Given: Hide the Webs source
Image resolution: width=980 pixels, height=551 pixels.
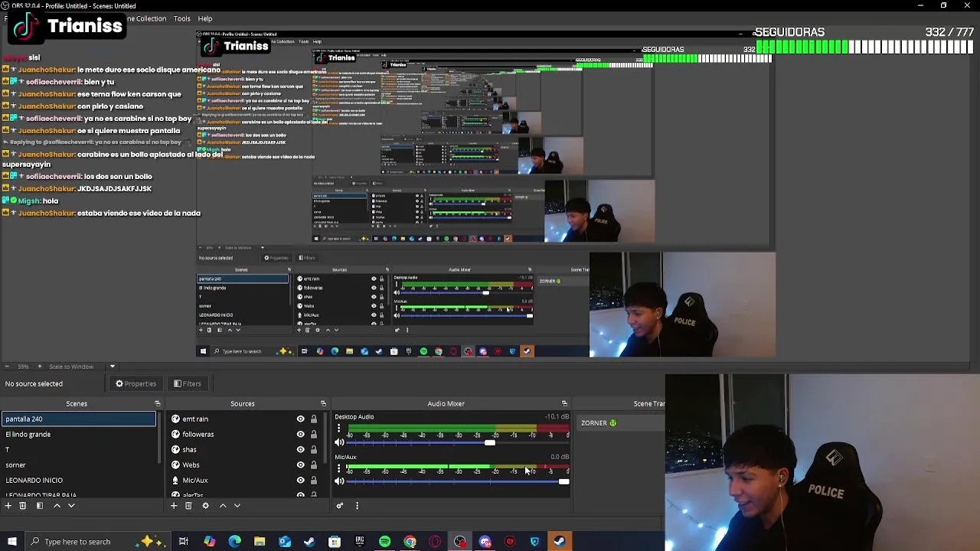Looking at the screenshot, I should 300,465.
